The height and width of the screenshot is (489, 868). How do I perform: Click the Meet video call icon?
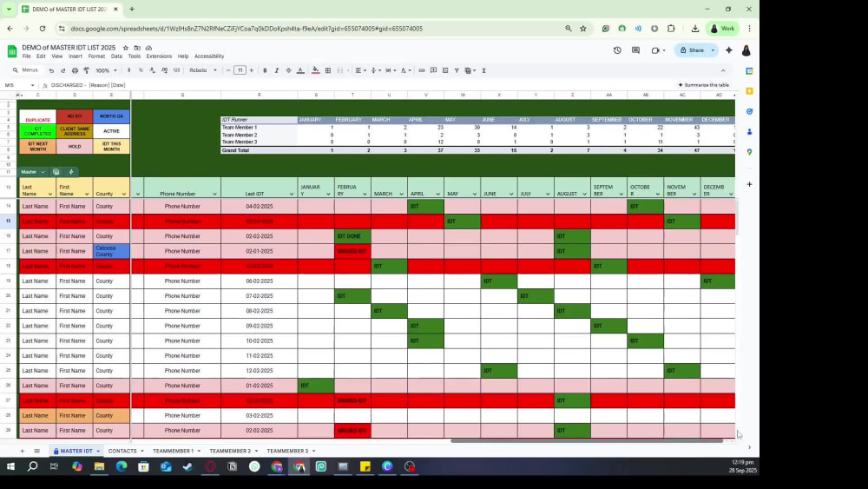pos(655,50)
